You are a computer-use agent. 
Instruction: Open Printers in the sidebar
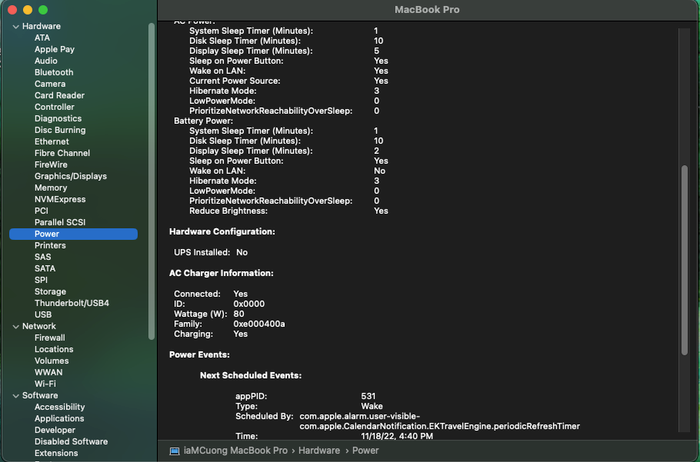click(50, 246)
